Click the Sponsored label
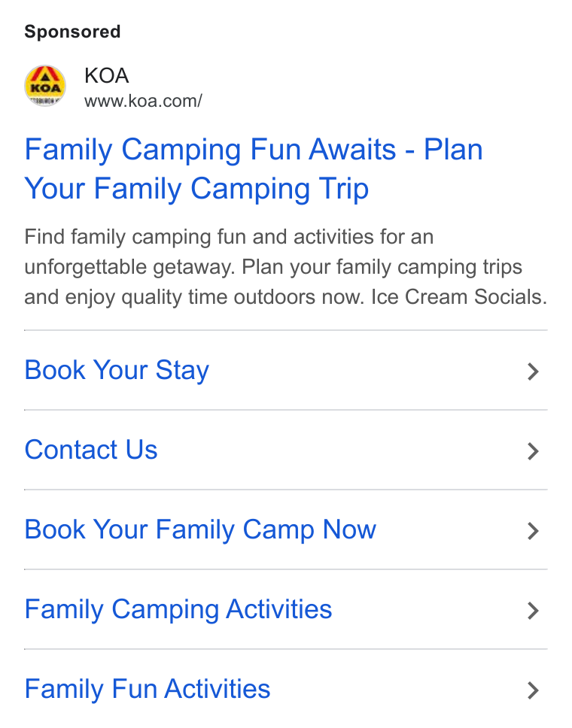Viewport: 572px width, 728px height. (72, 32)
